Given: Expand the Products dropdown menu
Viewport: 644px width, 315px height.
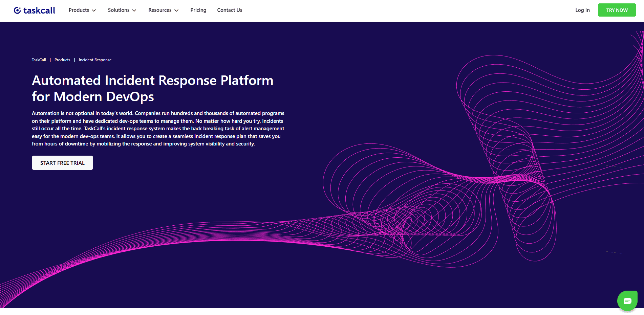Looking at the screenshot, I should coord(79,10).
